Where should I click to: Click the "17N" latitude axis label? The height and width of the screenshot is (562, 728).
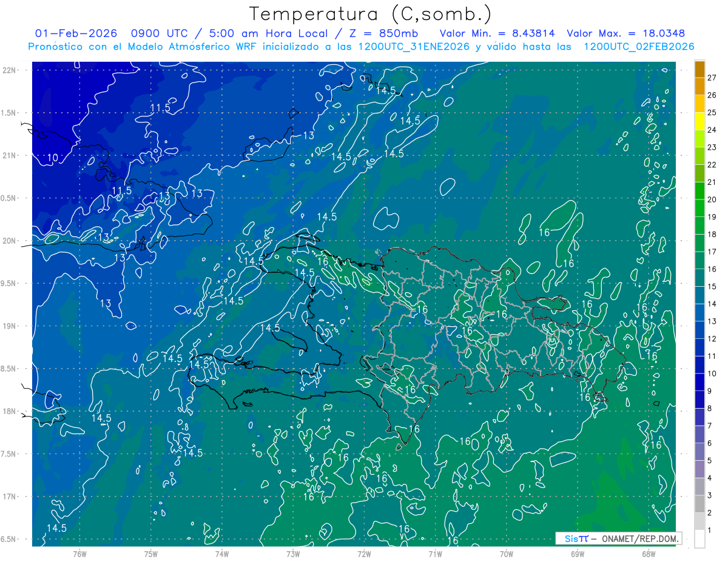pos(9,497)
